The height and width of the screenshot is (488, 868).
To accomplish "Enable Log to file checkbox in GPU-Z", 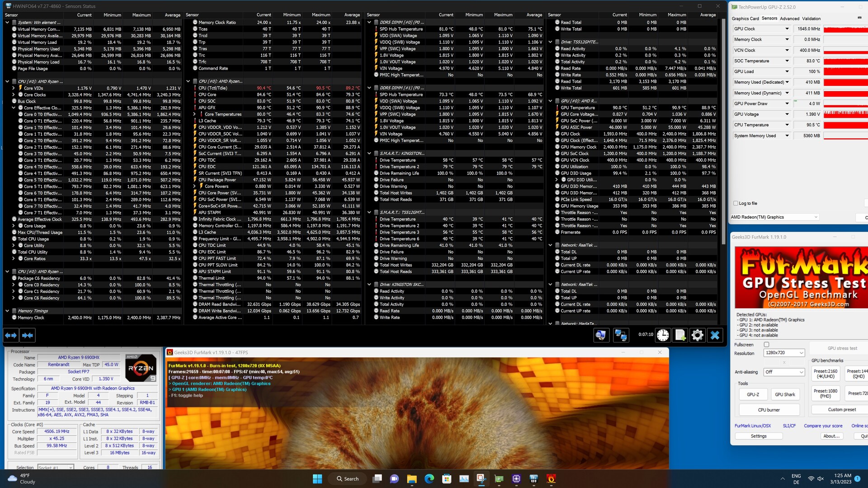I will tap(736, 203).
